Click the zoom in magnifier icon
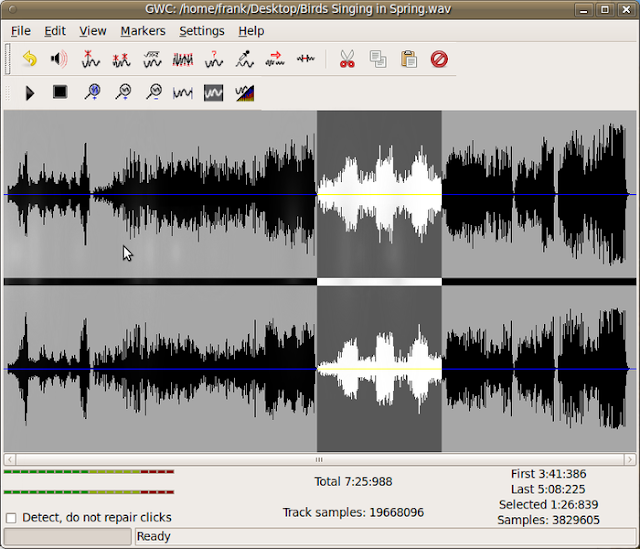 (x=123, y=93)
